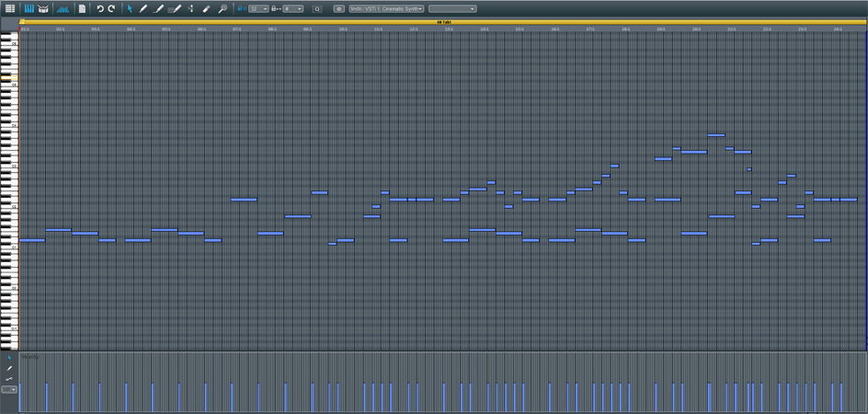The height and width of the screenshot is (414, 868).
Task: Click bar 24:1 in the timeline ruler
Action: pos(838,29)
